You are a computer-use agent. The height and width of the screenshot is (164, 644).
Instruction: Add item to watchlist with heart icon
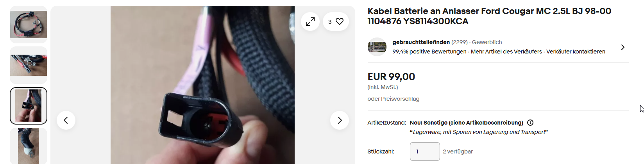click(336, 22)
